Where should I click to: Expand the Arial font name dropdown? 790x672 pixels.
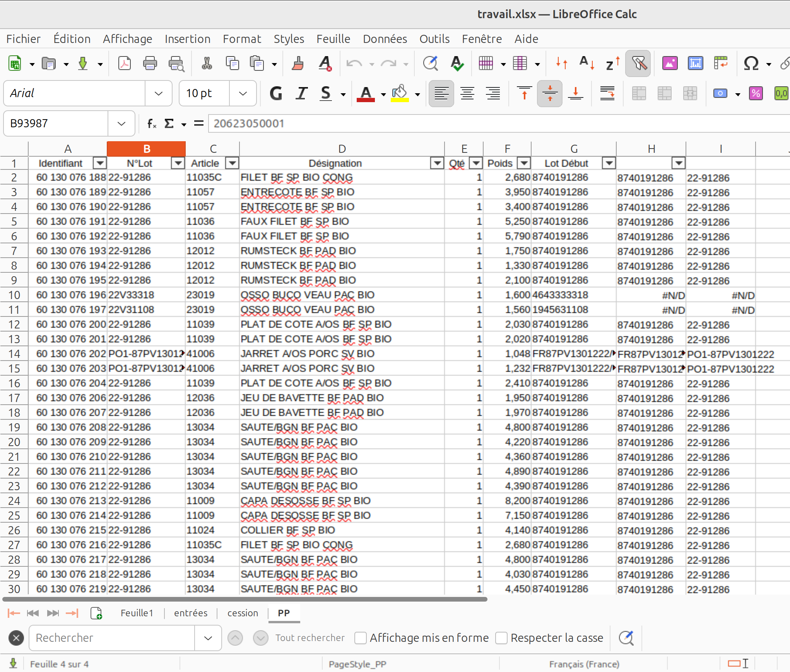coord(158,93)
